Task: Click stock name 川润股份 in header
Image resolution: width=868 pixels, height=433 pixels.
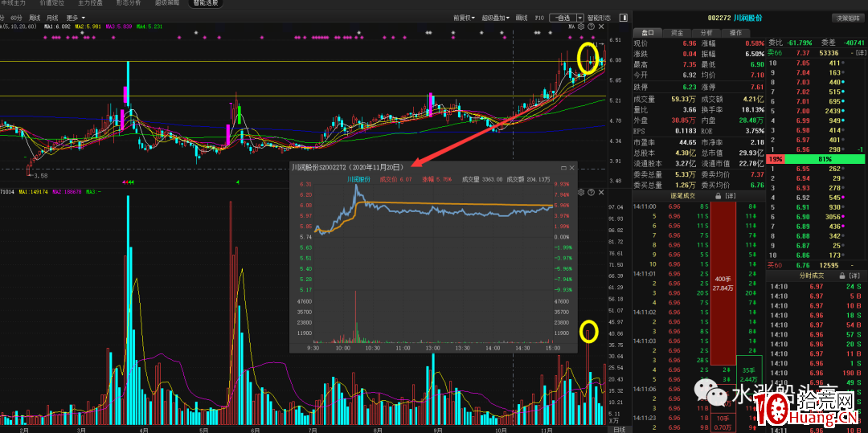Action: click(748, 18)
